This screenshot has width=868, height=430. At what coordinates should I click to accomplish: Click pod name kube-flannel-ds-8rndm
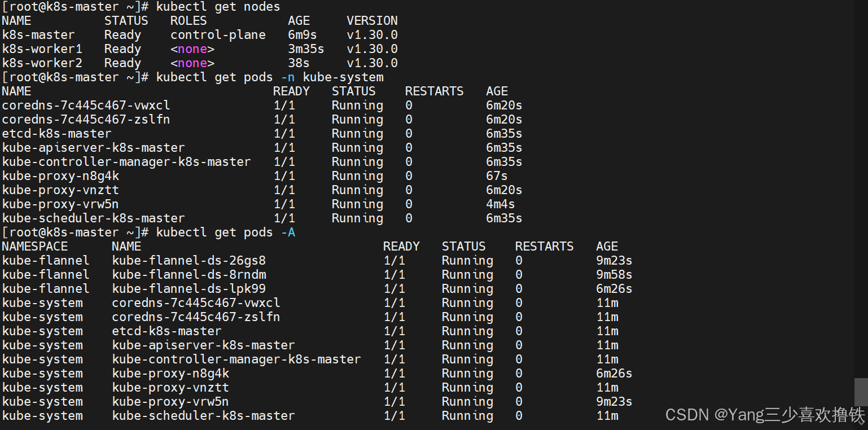pos(189,275)
